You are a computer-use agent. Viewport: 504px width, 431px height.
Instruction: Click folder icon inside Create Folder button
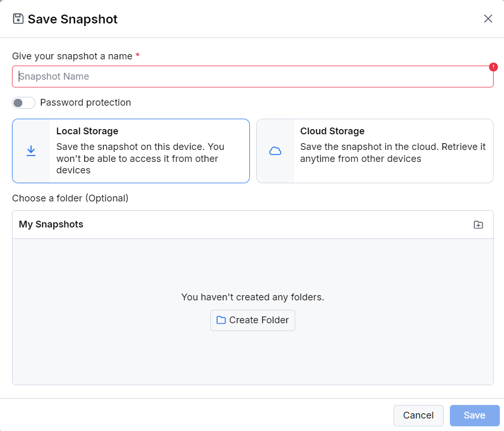(x=221, y=320)
